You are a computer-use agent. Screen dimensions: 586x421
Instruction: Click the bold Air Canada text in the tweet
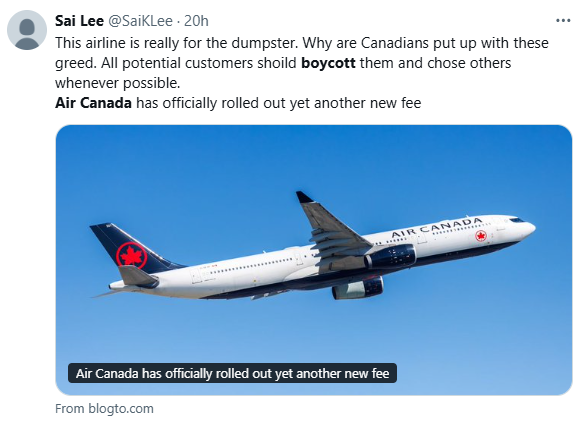[x=93, y=103]
